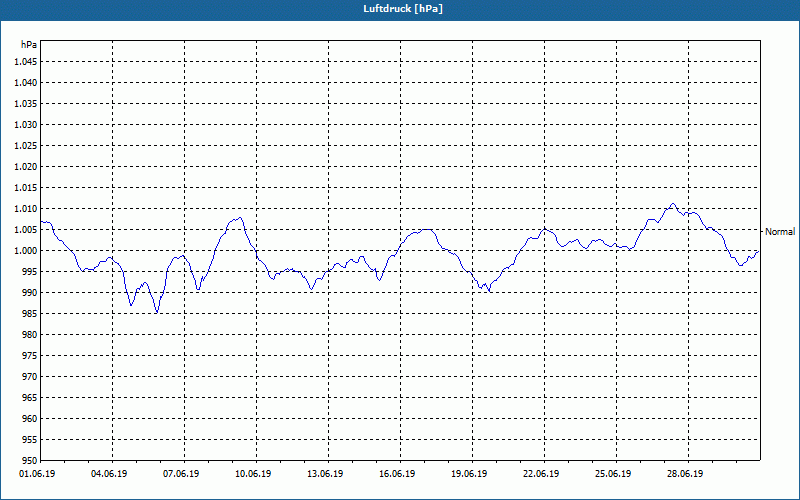
Task: Select the 1.035 y-axis value
Action: pyautogui.click(x=26, y=104)
